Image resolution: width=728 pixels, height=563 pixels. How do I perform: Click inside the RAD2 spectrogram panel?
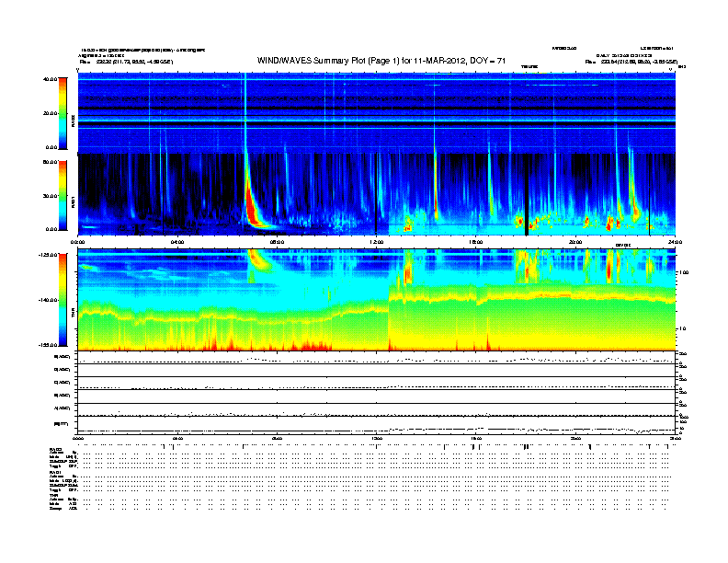[x=377, y=113]
